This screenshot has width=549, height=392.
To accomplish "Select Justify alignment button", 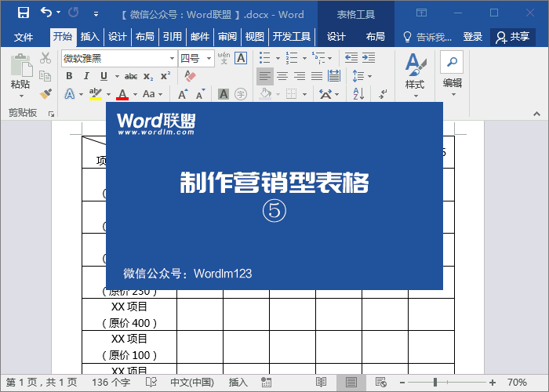I will [x=317, y=76].
